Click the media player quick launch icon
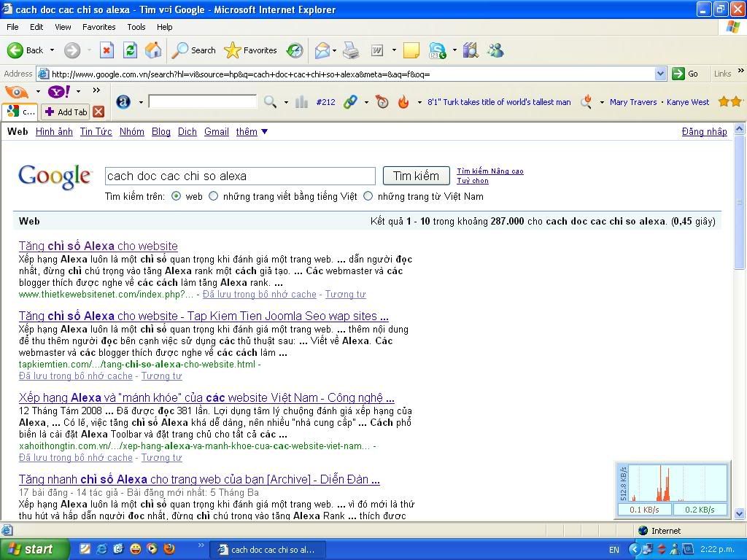The image size is (747, 560). click(x=152, y=548)
